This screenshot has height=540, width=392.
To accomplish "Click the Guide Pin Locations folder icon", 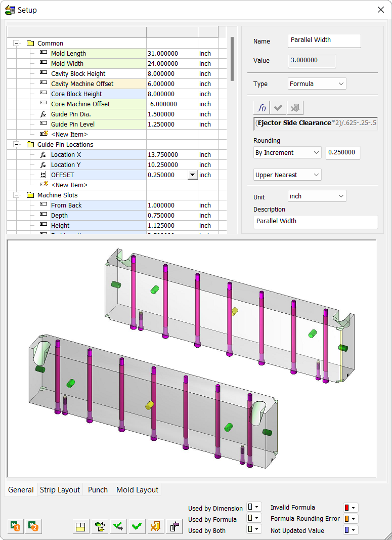I will point(30,144).
